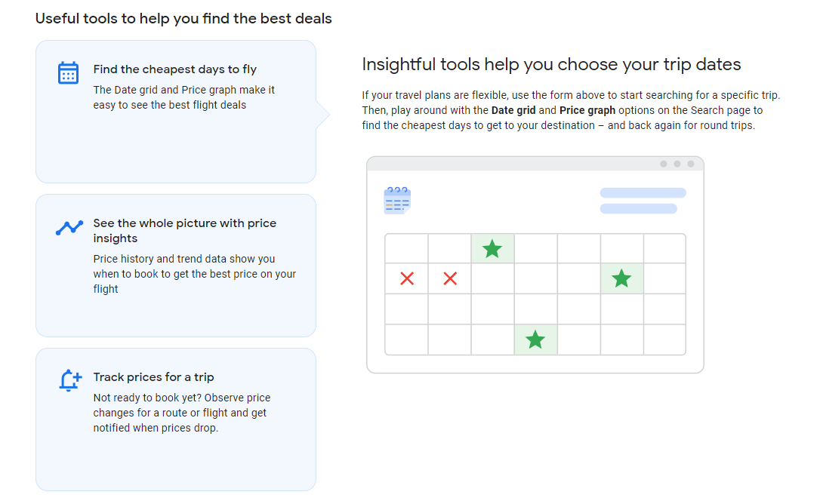
Task: Click the price insights trend line icon
Action: pos(69,227)
